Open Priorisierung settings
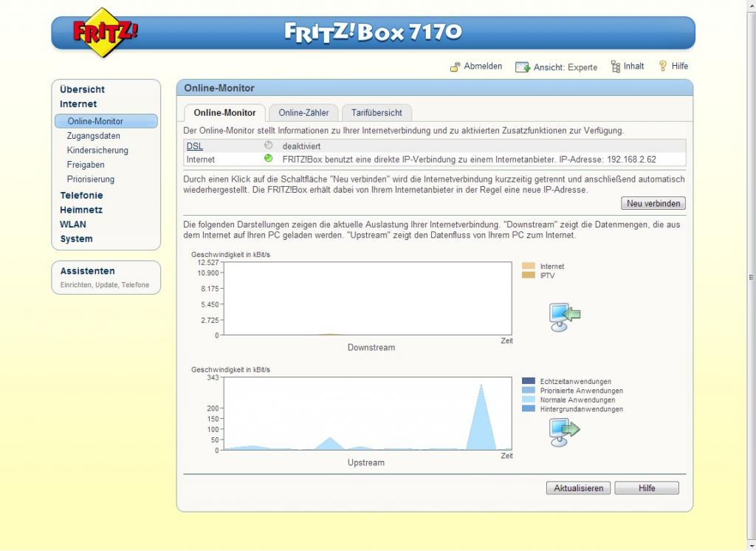Viewport: 756px width, 551px height. coord(91,179)
